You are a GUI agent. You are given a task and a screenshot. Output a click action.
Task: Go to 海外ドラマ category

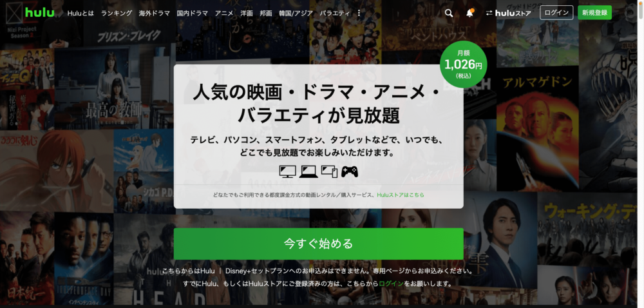155,13
